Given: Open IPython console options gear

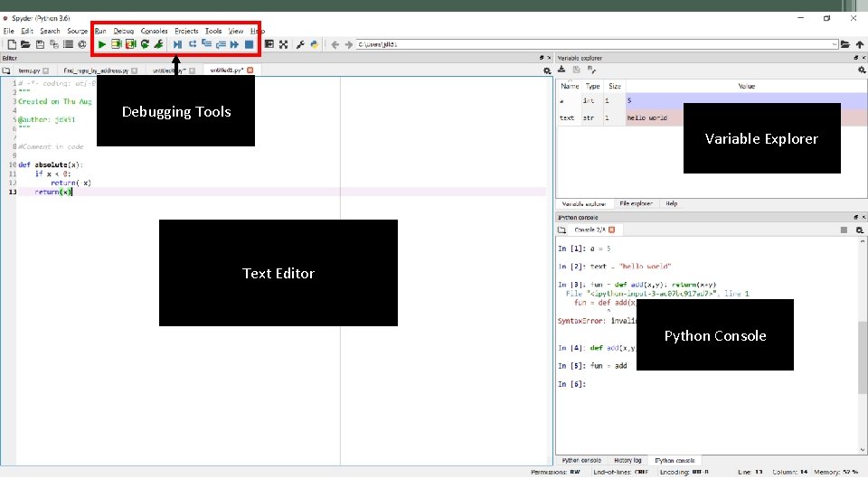Looking at the screenshot, I should click(860, 230).
